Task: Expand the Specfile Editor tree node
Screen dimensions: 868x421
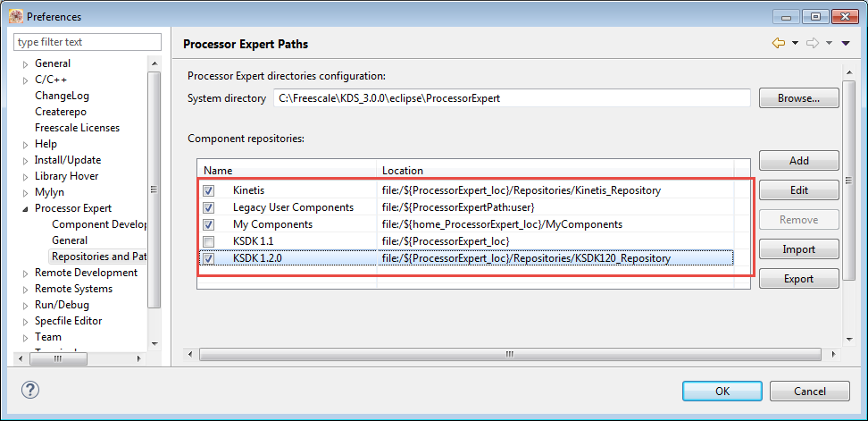Action: [x=25, y=321]
